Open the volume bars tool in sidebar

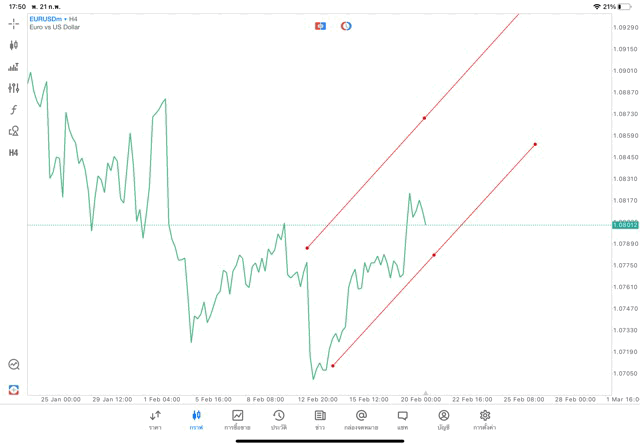coord(14,67)
